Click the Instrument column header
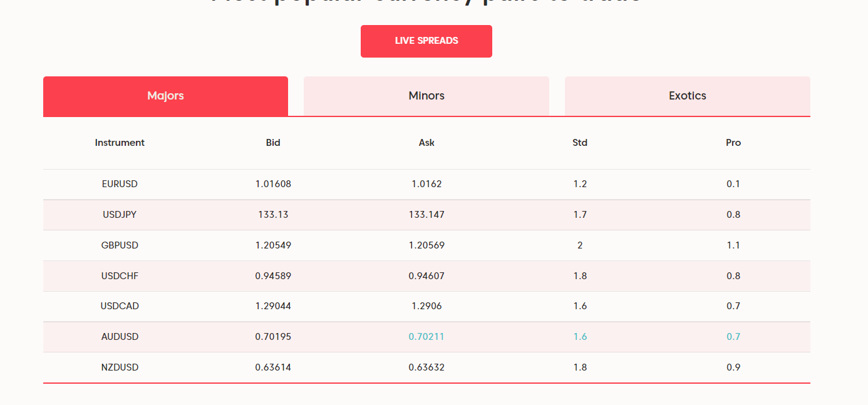The width and height of the screenshot is (868, 405). [120, 143]
